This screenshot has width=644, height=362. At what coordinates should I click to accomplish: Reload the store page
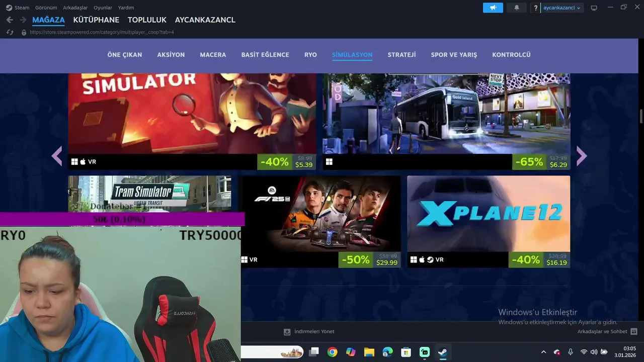[10, 32]
